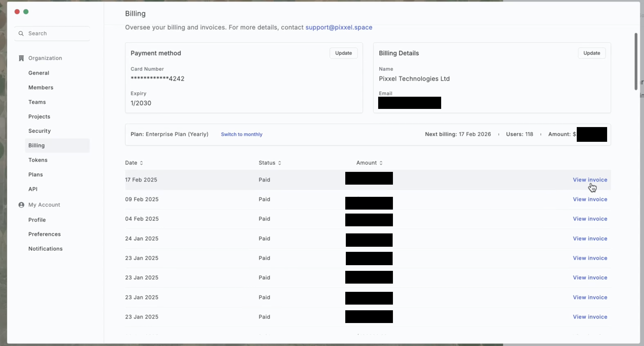Open the General settings page
The image size is (644, 346).
(39, 73)
